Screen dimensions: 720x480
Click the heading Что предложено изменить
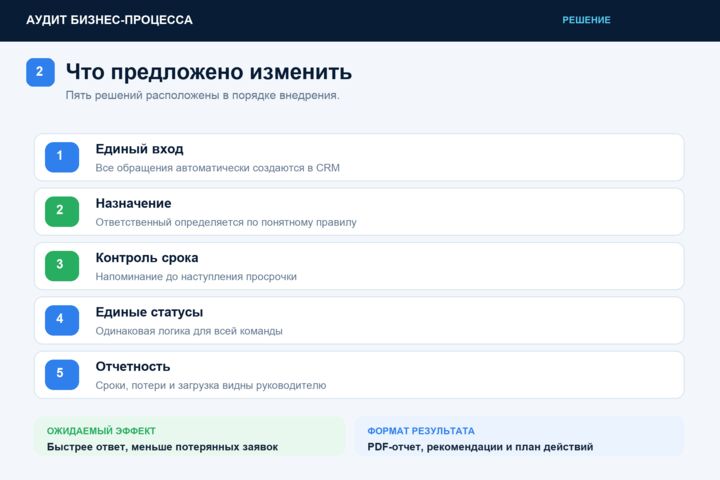pos(209,72)
